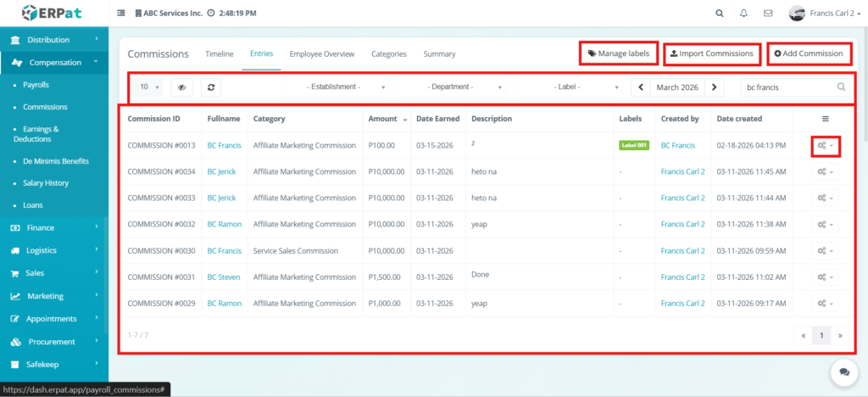
Task: Toggle the column visibility eye button
Action: pyautogui.click(x=182, y=87)
